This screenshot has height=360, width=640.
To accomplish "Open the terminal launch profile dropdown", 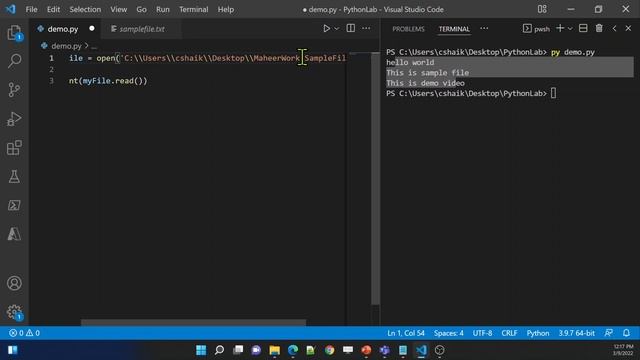I will [x=570, y=29].
